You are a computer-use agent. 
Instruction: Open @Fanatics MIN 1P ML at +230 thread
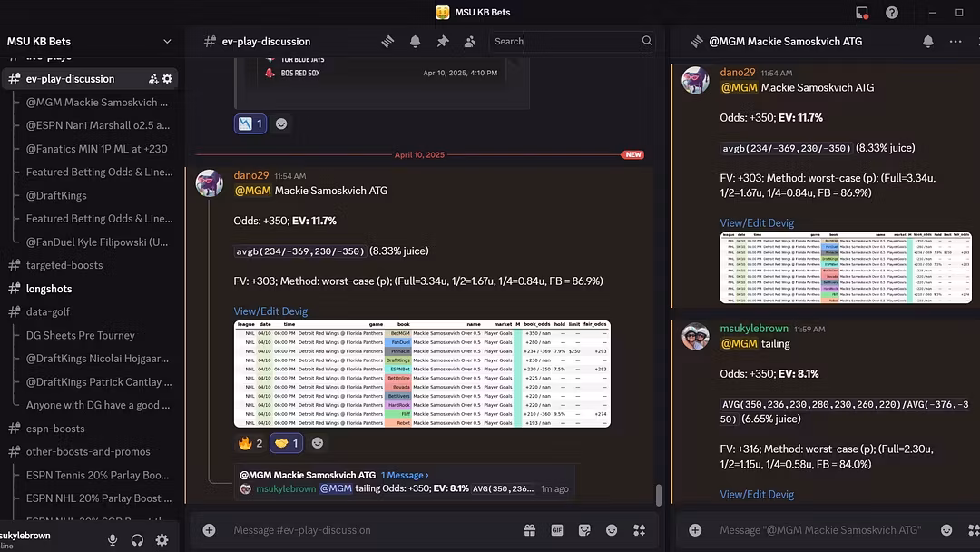97,149
